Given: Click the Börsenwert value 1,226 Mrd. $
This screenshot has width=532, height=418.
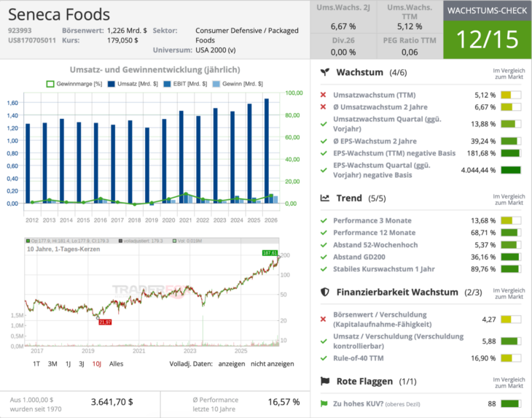Looking at the screenshot, I should point(127,31).
